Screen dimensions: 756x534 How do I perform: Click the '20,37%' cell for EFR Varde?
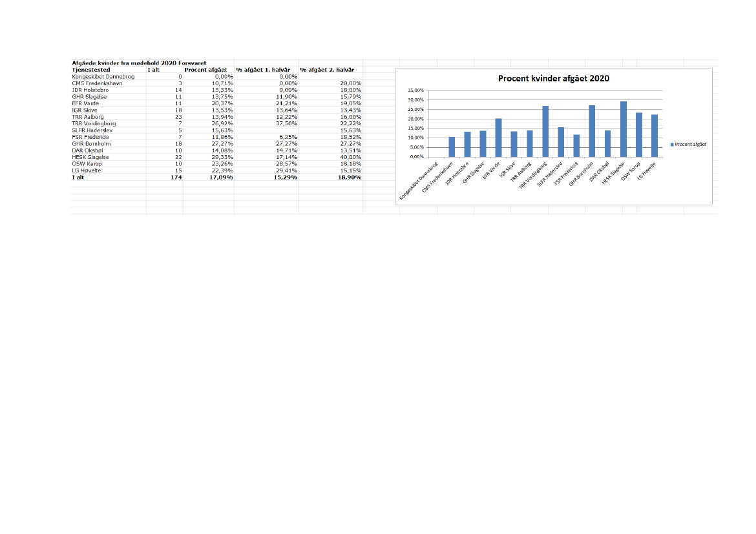click(x=222, y=103)
